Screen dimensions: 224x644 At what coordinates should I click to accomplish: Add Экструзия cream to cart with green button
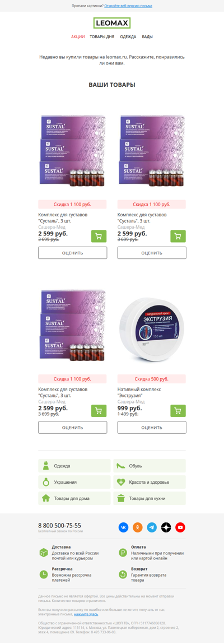coord(178,411)
